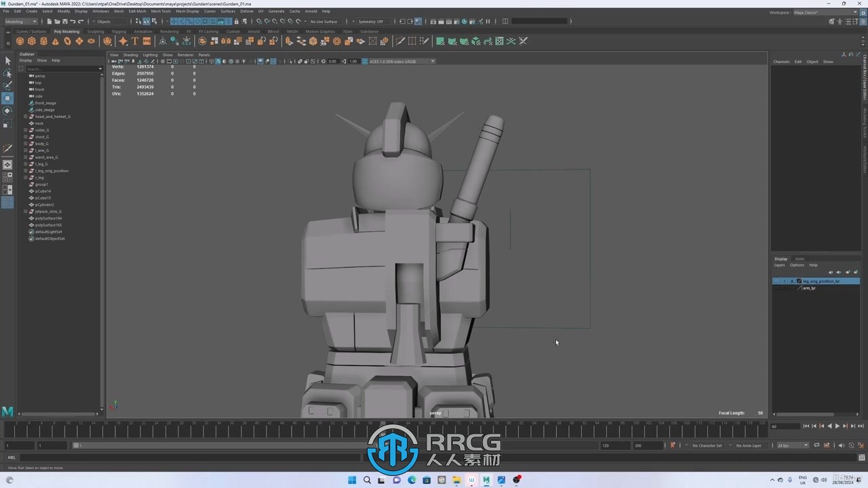Click the SVG import shelf icon
Viewport: 868px width, 488px height.
pos(146,41)
